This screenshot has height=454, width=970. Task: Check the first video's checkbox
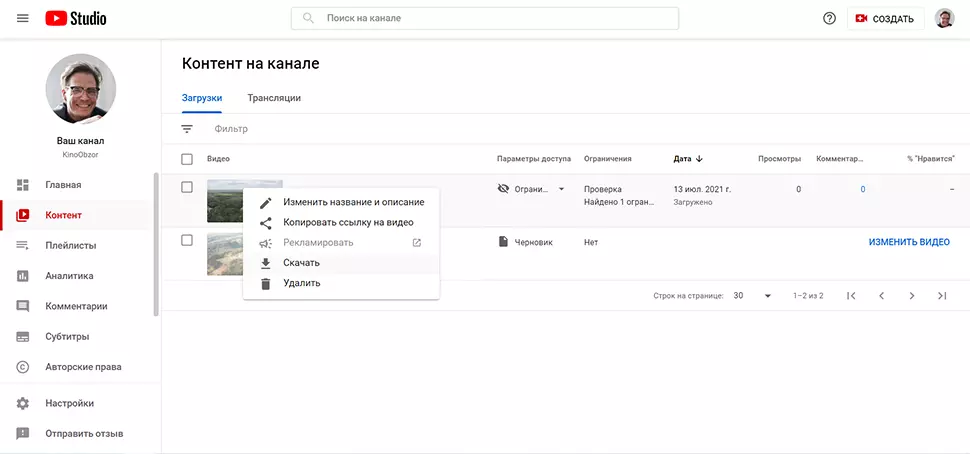[x=187, y=187]
